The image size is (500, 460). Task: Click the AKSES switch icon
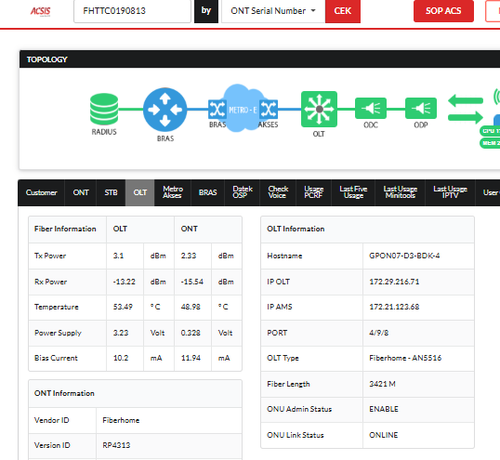[x=269, y=109]
